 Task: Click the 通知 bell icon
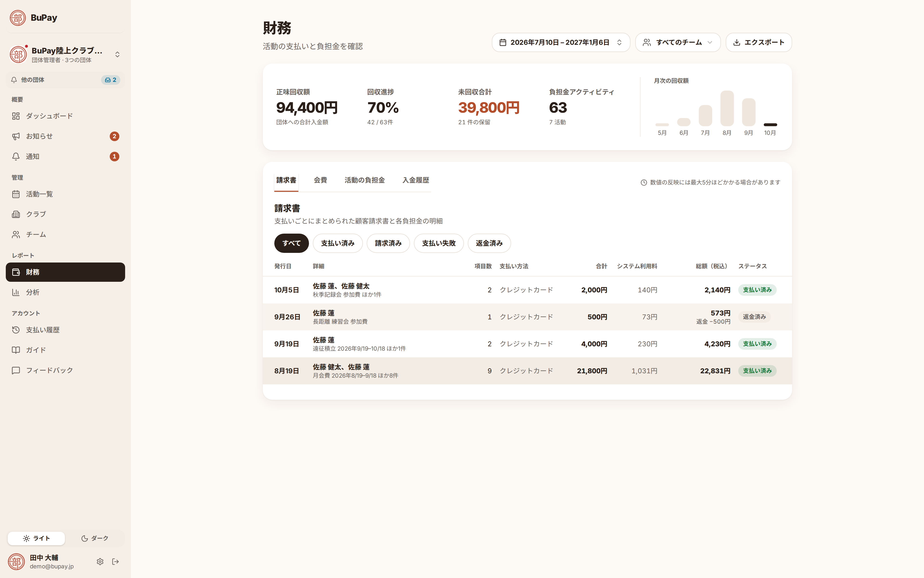pos(16,156)
